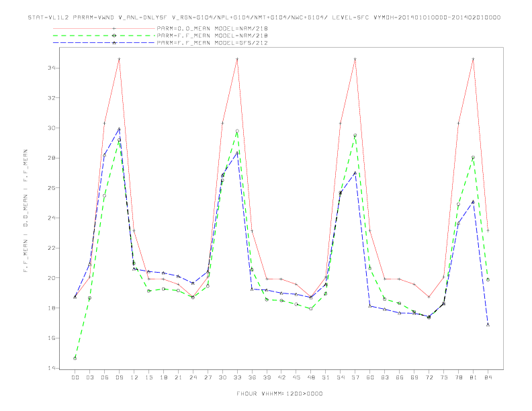Click x-axis forecast hour label 33
This screenshot has width=532, height=411.
coord(237,377)
